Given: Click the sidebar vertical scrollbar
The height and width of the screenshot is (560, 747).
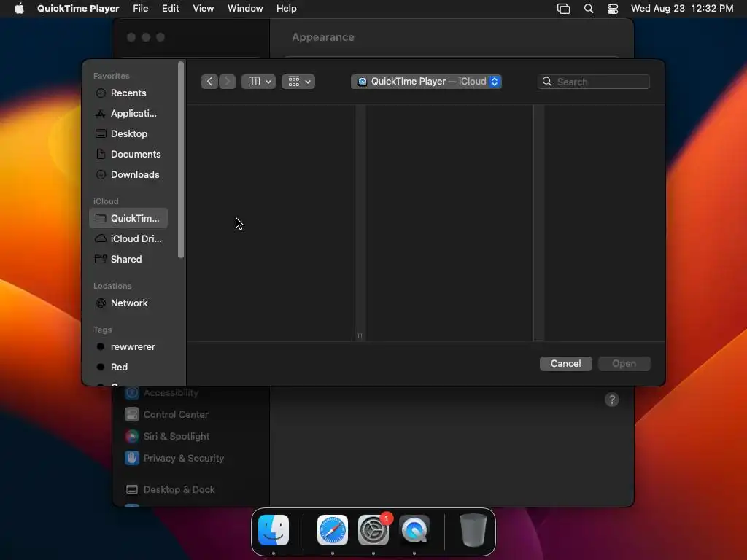Looking at the screenshot, I should [x=181, y=160].
